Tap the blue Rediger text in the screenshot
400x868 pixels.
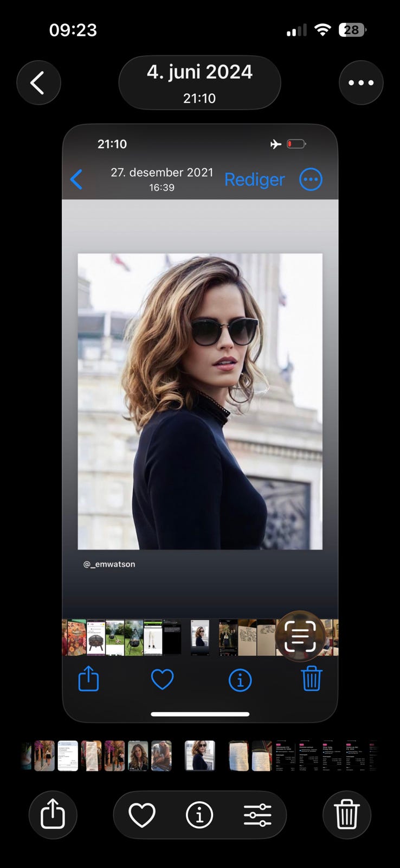pyautogui.click(x=254, y=180)
